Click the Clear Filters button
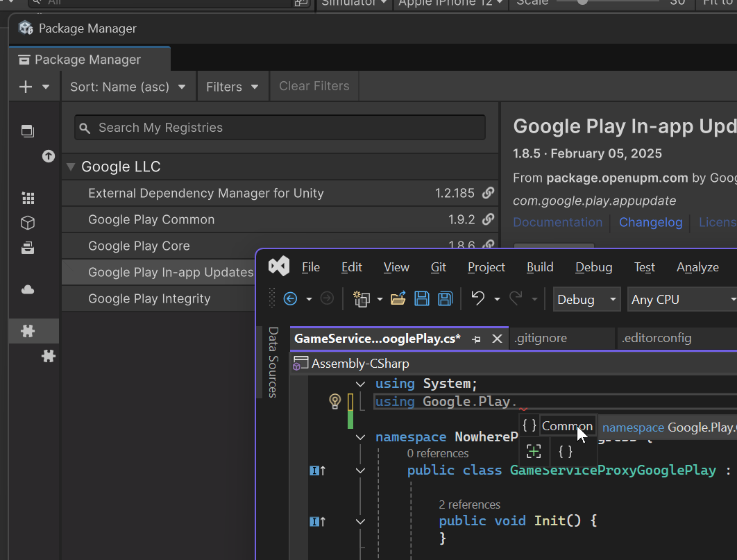Image resolution: width=737 pixels, height=560 pixels. coord(314,87)
